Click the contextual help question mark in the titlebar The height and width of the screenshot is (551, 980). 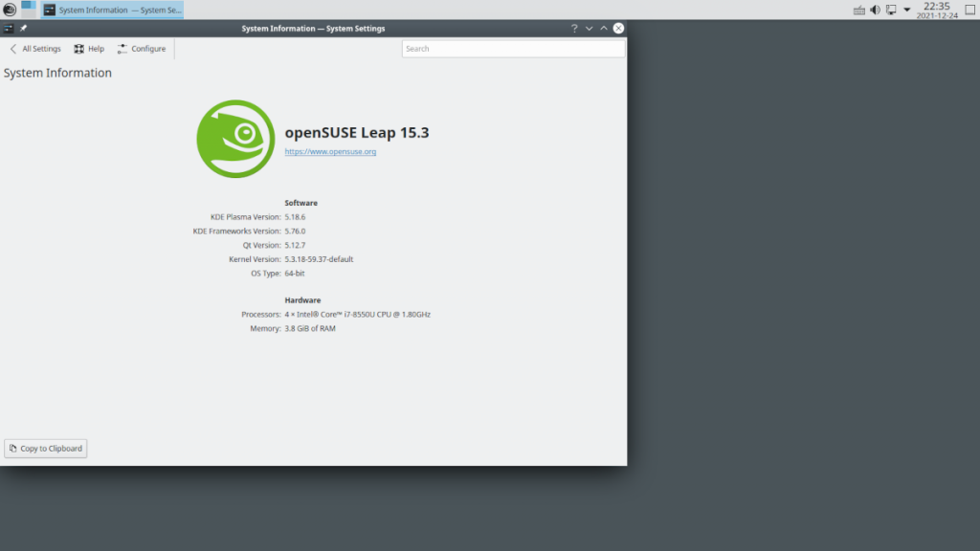575,28
